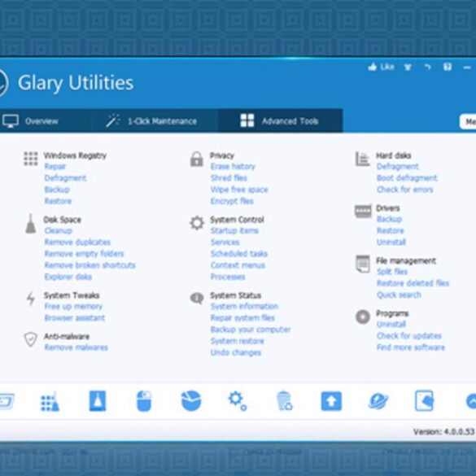
Task: Click Shred files link
Action: [x=229, y=178]
